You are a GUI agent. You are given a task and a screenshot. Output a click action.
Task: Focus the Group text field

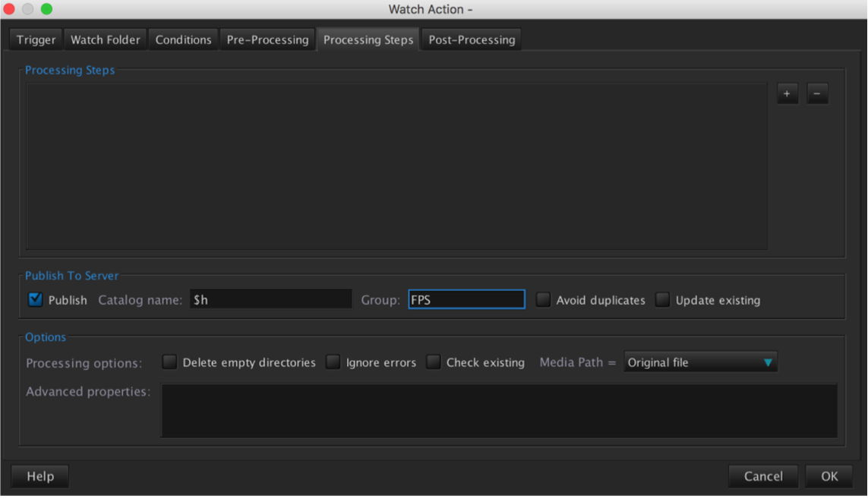(466, 300)
